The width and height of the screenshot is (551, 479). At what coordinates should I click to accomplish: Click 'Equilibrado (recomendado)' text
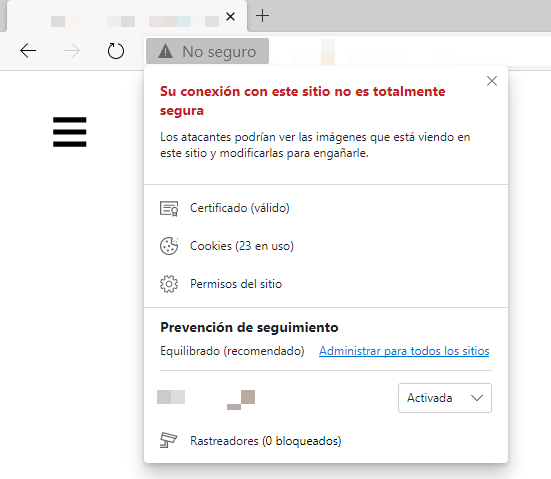click(x=232, y=351)
